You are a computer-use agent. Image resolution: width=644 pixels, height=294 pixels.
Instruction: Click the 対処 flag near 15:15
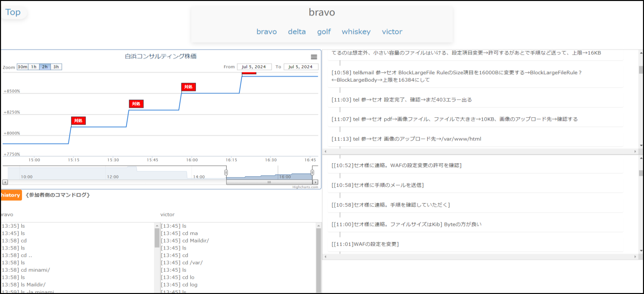[x=78, y=121]
